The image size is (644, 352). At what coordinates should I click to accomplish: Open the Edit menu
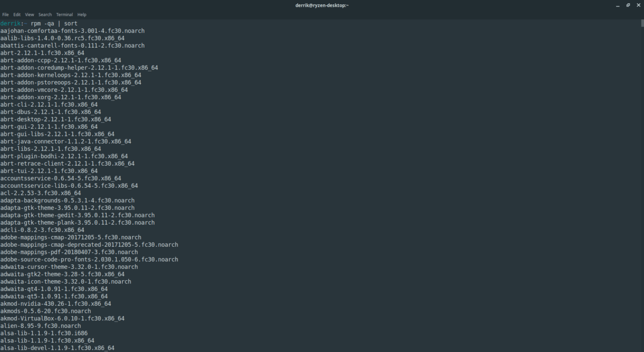(17, 14)
